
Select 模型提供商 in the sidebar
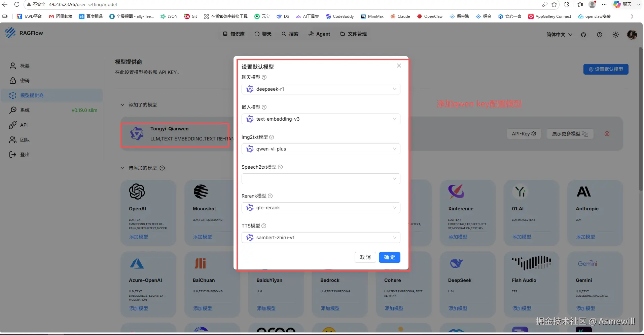[x=52, y=95]
